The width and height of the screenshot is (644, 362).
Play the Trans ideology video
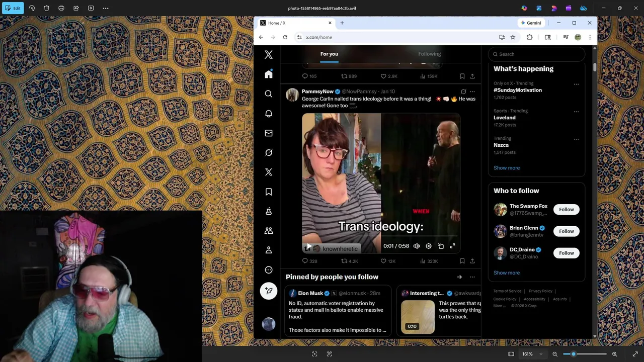coord(308,246)
